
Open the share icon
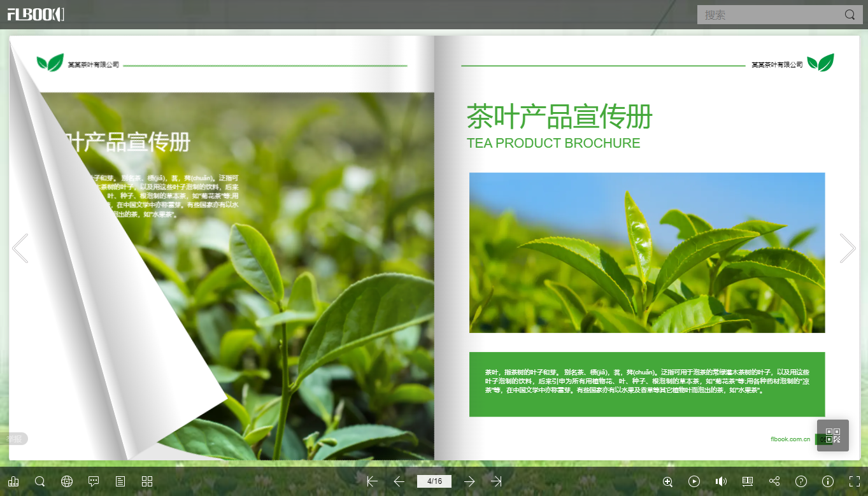click(x=774, y=481)
